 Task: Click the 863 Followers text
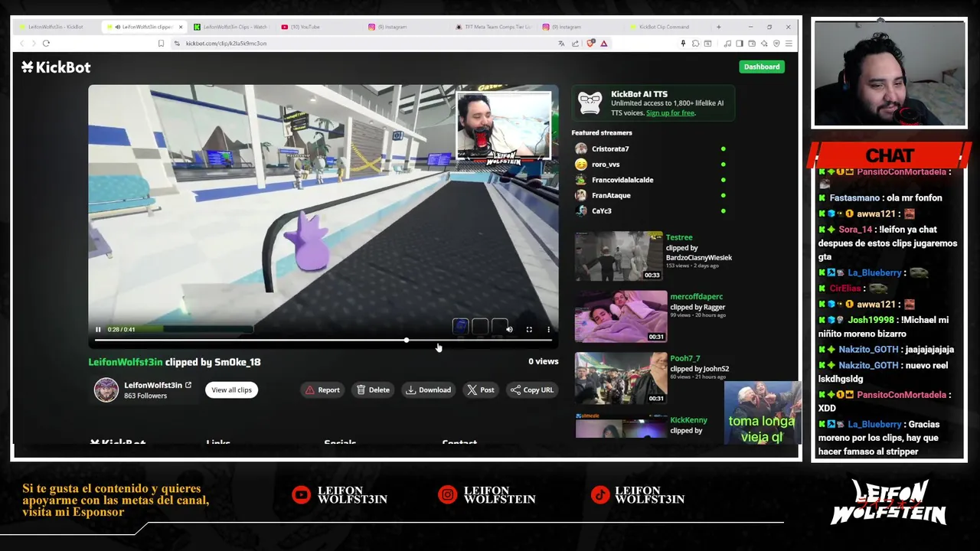tap(145, 396)
